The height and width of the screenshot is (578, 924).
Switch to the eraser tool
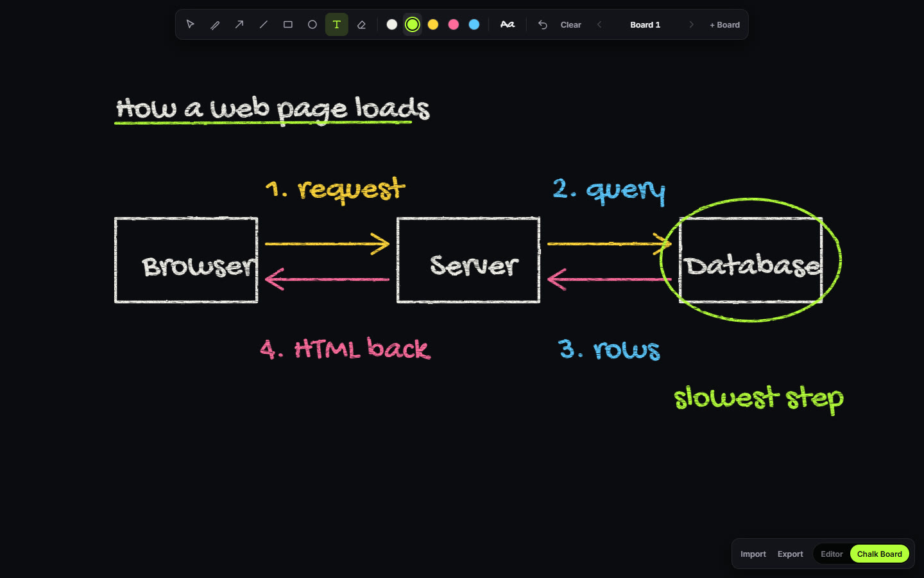pos(361,24)
